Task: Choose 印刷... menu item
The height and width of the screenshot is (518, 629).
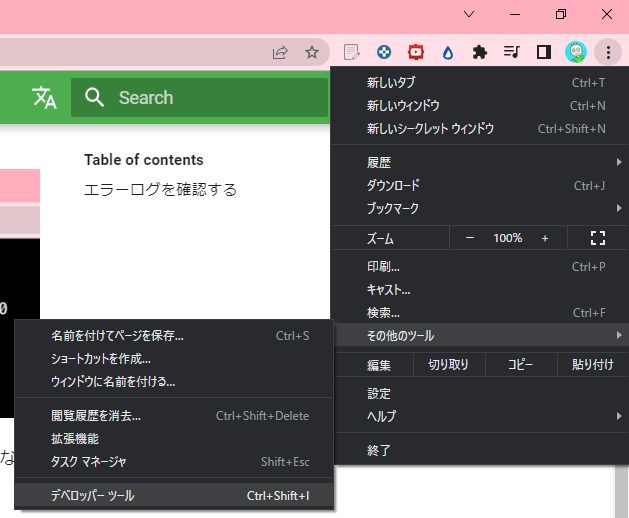Action: coord(480,266)
